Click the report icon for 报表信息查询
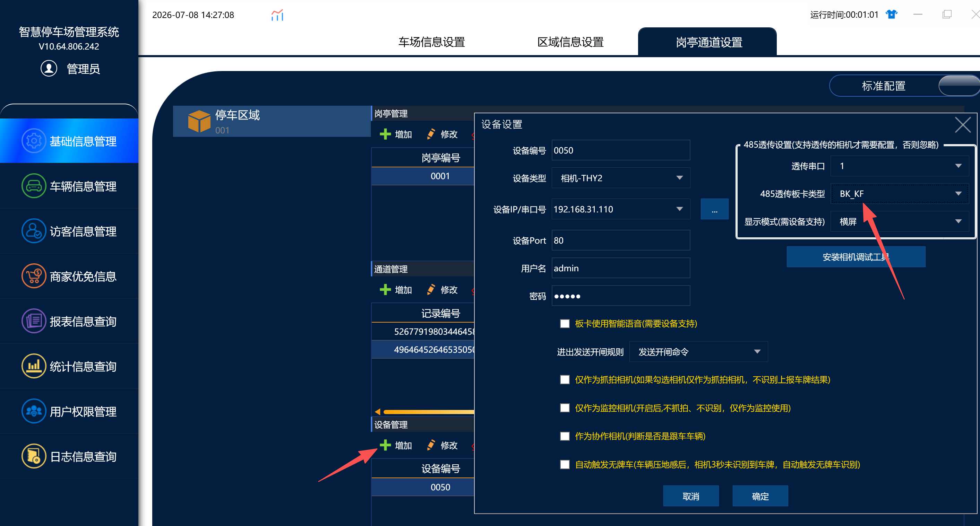Screen dimensions: 980x526 coord(34,321)
